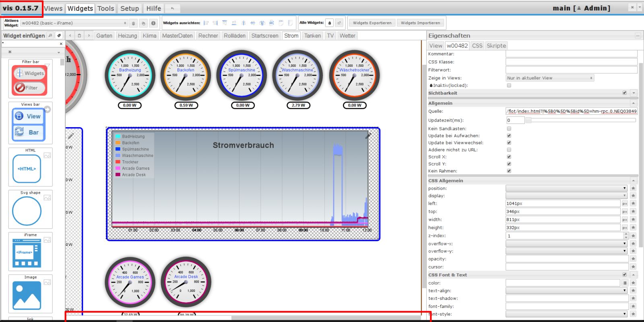Uncheck the Scroll Y checkbox
This screenshot has width=644, height=322.
[509, 164]
